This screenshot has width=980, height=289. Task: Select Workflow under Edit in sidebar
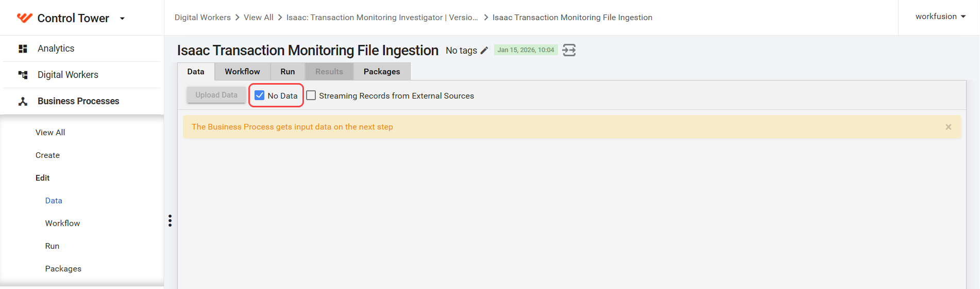(63, 223)
